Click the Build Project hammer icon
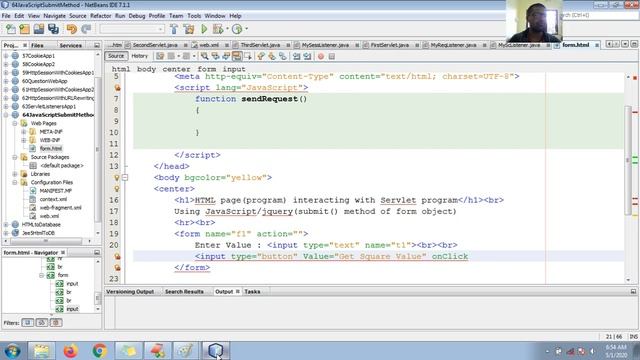The height and width of the screenshot is (360, 640). (174, 29)
